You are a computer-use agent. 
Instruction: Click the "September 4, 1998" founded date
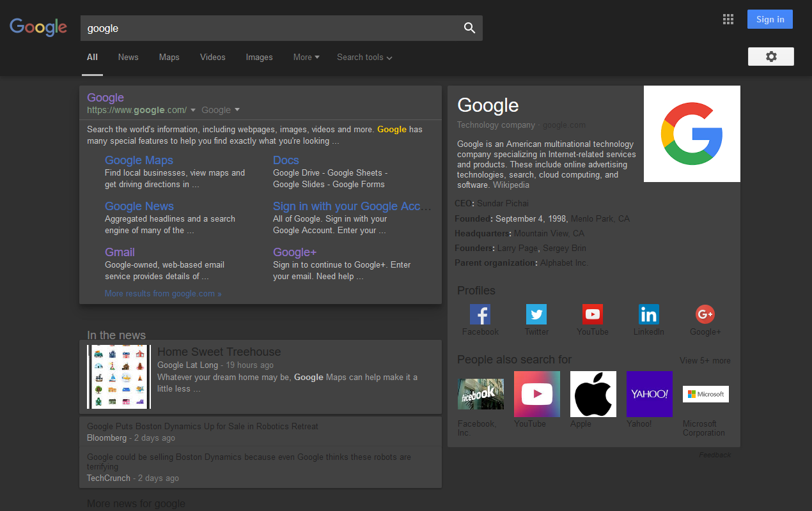(531, 219)
